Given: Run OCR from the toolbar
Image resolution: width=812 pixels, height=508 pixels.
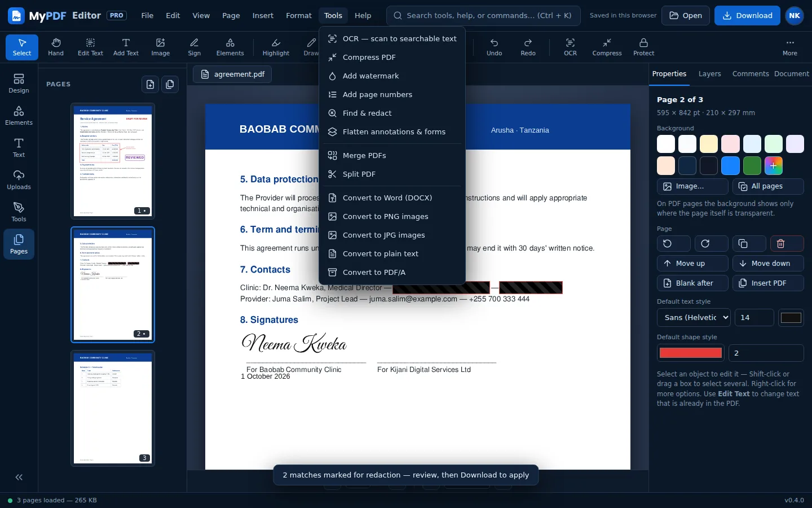Looking at the screenshot, I should click(571, 47).
